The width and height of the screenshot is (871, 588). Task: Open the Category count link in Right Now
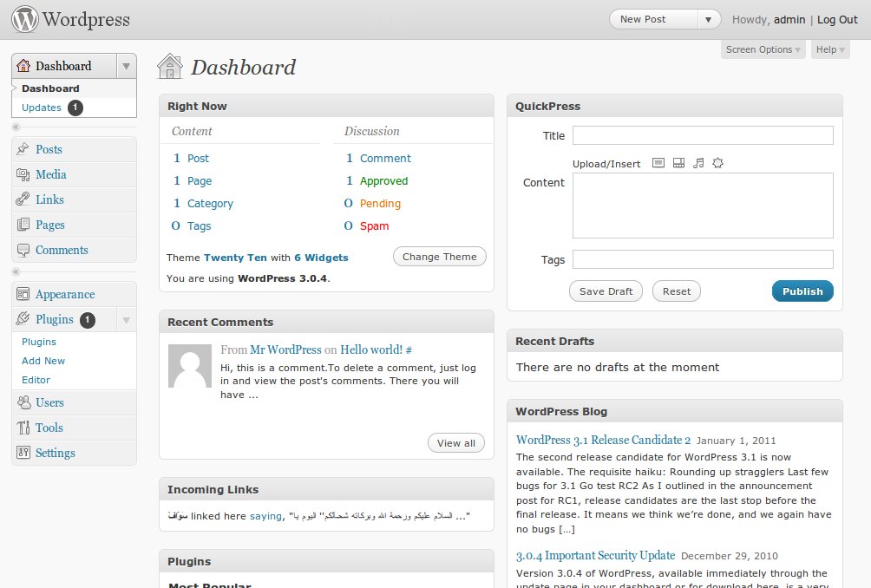click(210, 204)
